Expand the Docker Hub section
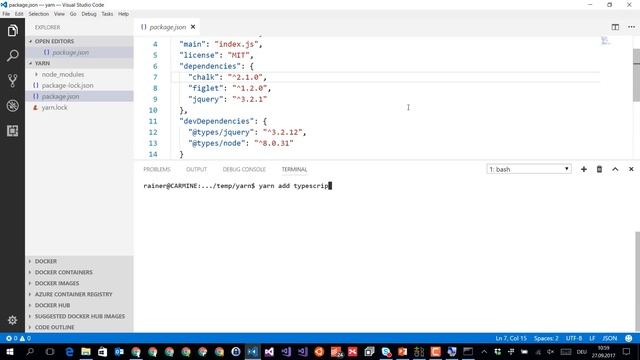This screenshot has height=360, width=640. pos(79,305)
